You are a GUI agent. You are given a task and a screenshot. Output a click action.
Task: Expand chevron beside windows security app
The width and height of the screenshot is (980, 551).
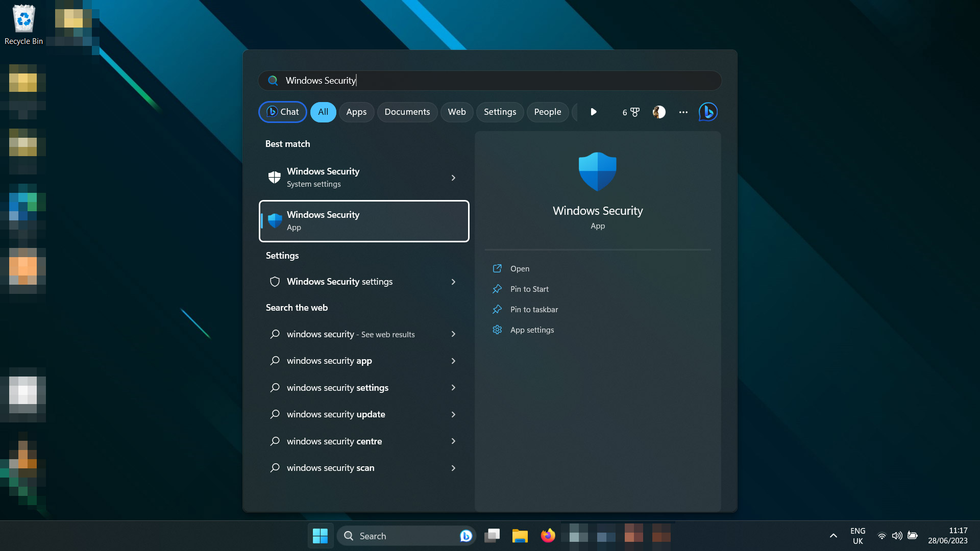(x=453, y=361)
